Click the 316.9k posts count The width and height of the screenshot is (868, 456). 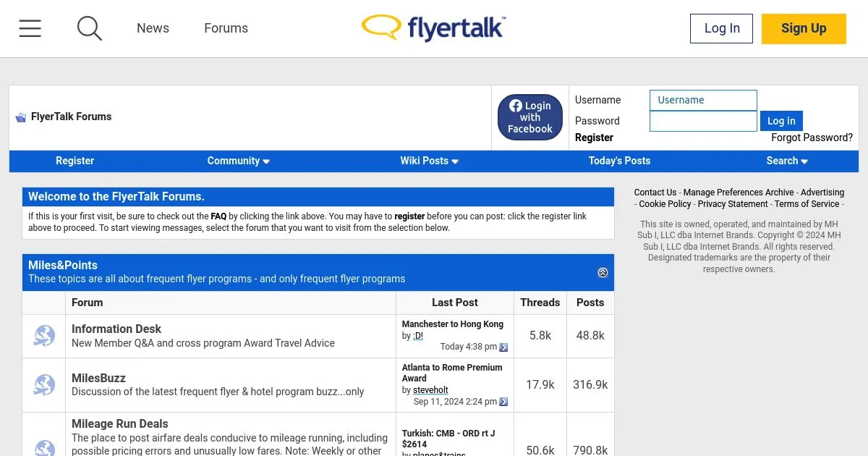click(590, 385)
